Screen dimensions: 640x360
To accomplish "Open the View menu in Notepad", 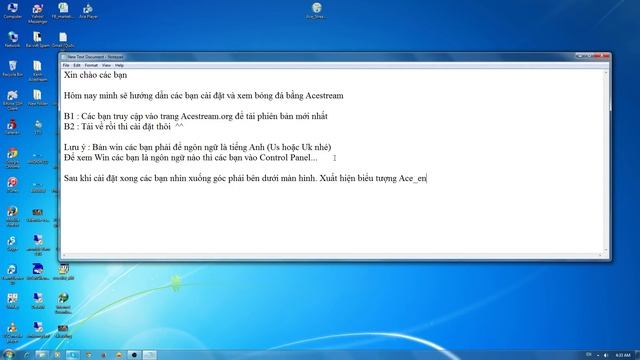I will pyautogui.click(x=106, y=65).
